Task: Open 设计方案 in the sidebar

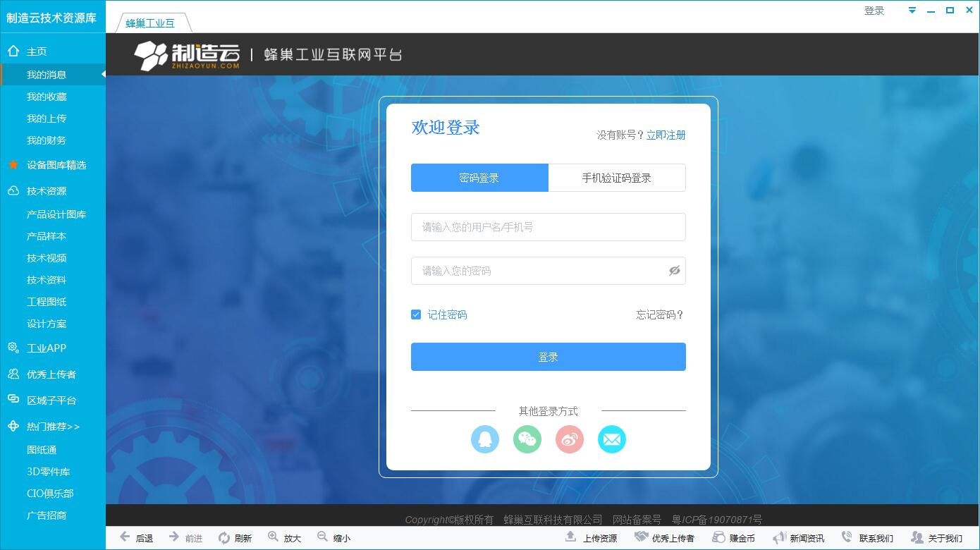Action: coord(47,324)
